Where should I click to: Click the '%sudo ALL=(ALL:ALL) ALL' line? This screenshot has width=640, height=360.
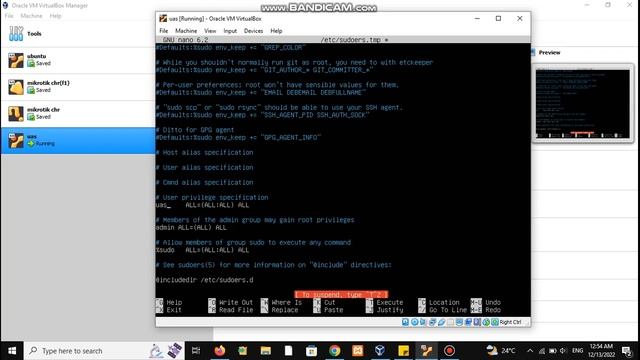pyautogui.click(x=202, y=250)
